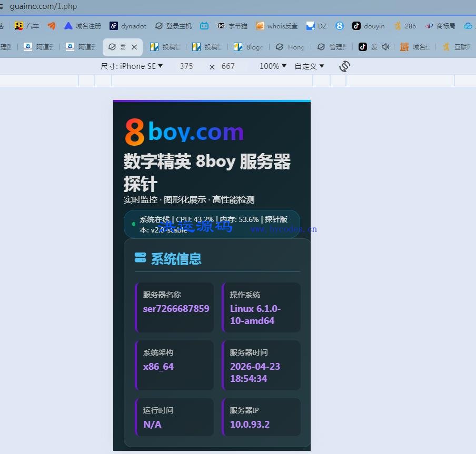Viewport: 476px width, 454px height.
Task: Click the 系统架构 x86_64 card
Action: pyautogui.click(x=174, y=365)
